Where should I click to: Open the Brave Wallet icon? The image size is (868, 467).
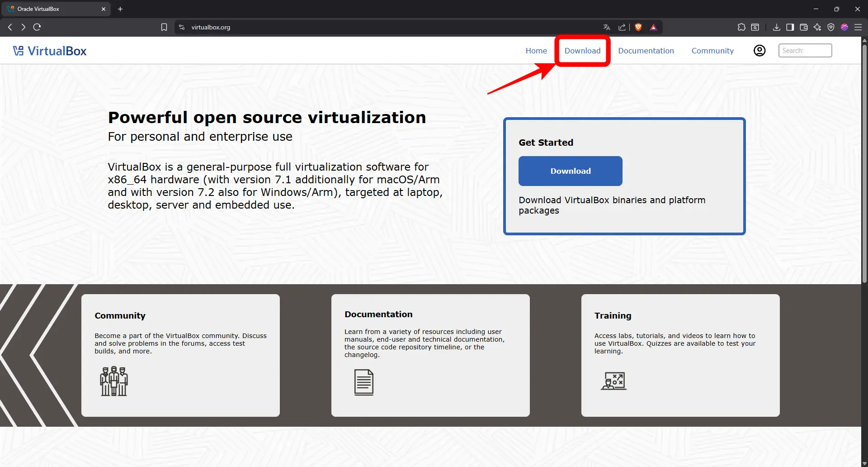pyautogui.click(x=804, y=27)
